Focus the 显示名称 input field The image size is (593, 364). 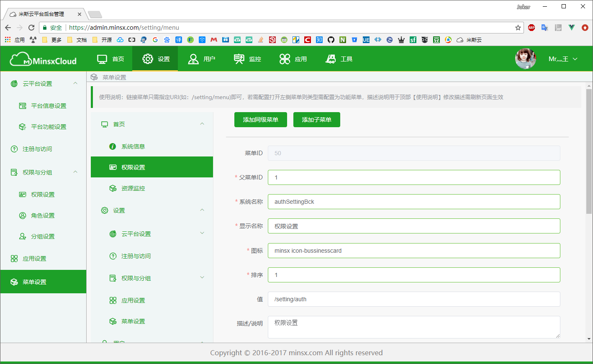pos(414,226)
